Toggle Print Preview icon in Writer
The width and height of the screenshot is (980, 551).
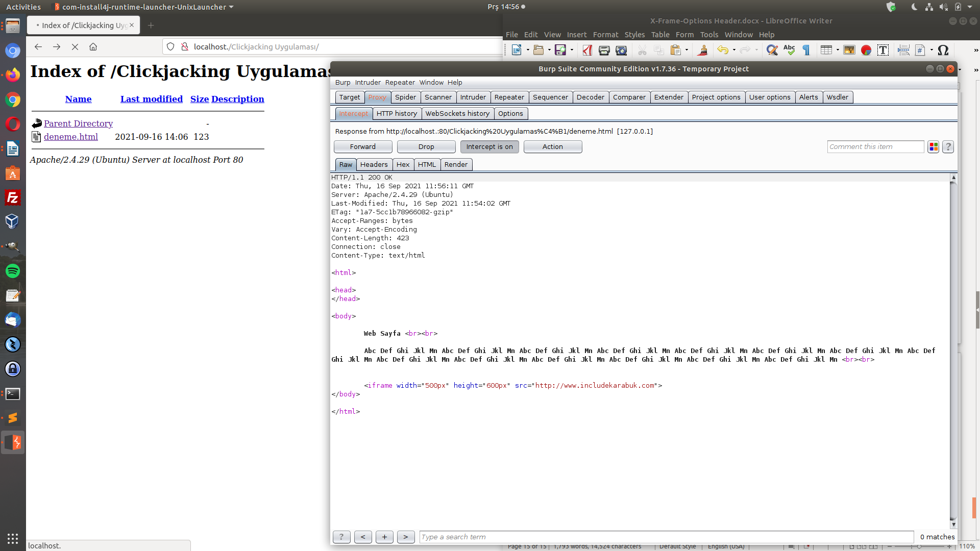point(621,50)
